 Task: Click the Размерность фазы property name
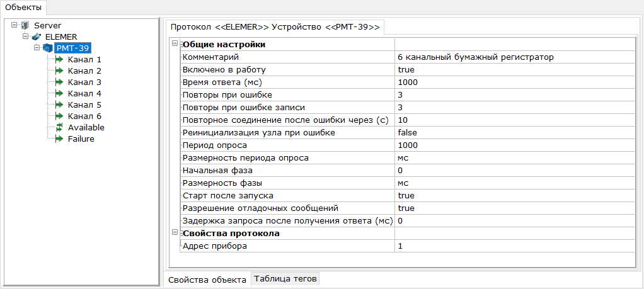(x=222, y=183)
